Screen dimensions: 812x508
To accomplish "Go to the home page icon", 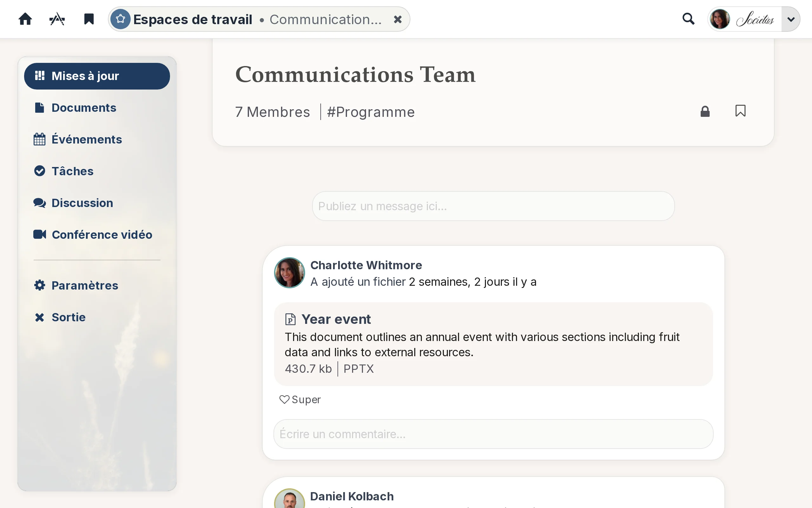I will [25, 19].
